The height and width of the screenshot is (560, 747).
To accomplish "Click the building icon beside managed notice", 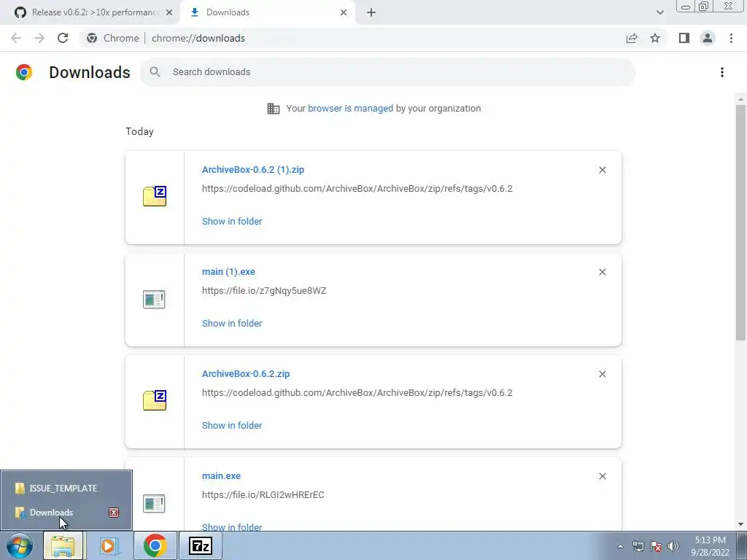I will click(274, 109).
